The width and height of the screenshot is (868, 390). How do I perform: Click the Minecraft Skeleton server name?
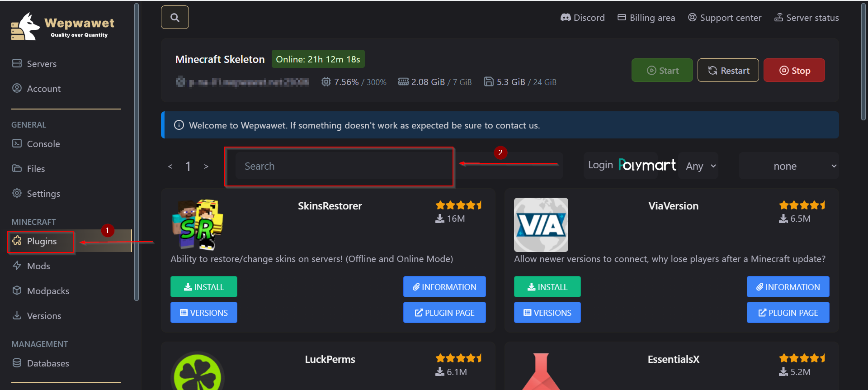click(220, 59)
